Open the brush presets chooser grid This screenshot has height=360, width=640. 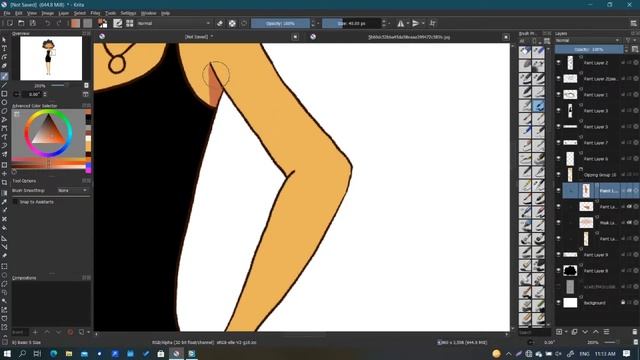pos(129,23)
